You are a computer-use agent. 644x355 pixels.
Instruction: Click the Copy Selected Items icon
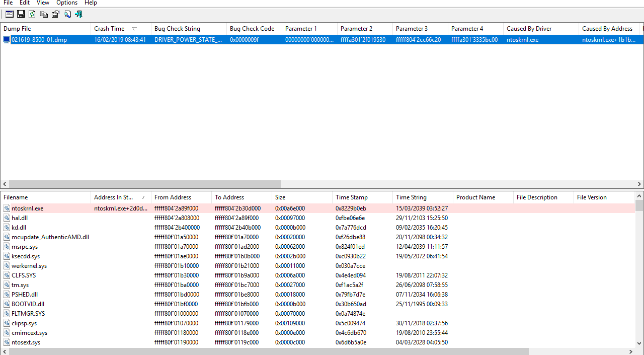point(44,14)
